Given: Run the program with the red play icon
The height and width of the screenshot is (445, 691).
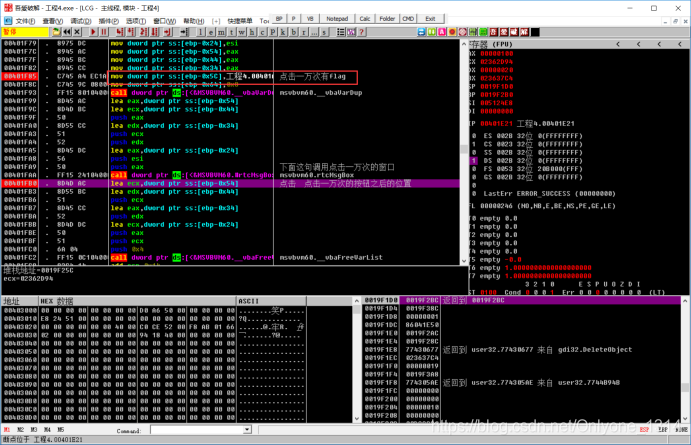Looking at the screenshot, I should 93,32.
